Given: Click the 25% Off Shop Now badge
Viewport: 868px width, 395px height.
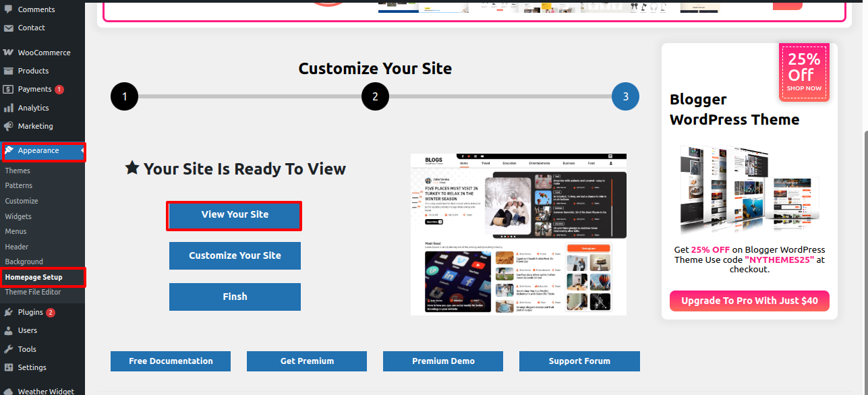Looking at the screenshot, I should coord(804,71).
